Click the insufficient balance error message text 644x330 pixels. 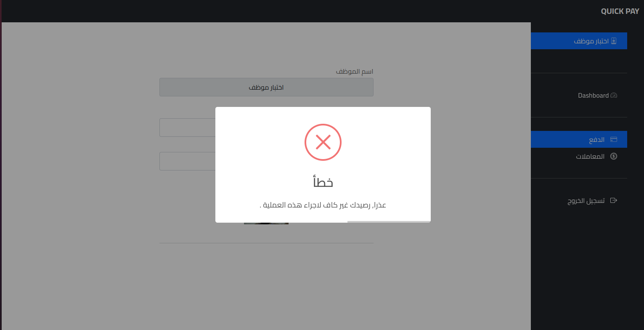323,205
